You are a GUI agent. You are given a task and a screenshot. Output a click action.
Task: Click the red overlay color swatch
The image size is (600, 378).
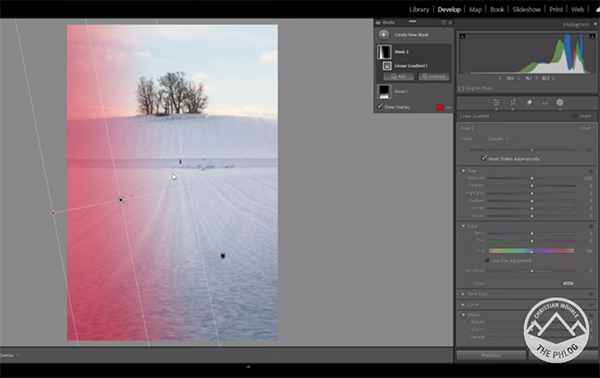[x=439, y=108]
